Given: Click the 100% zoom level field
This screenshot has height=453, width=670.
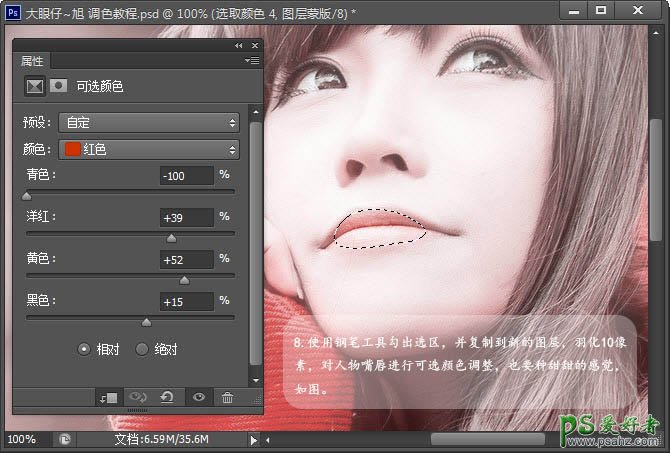Looking at the screenshot, I should [22, 439].
